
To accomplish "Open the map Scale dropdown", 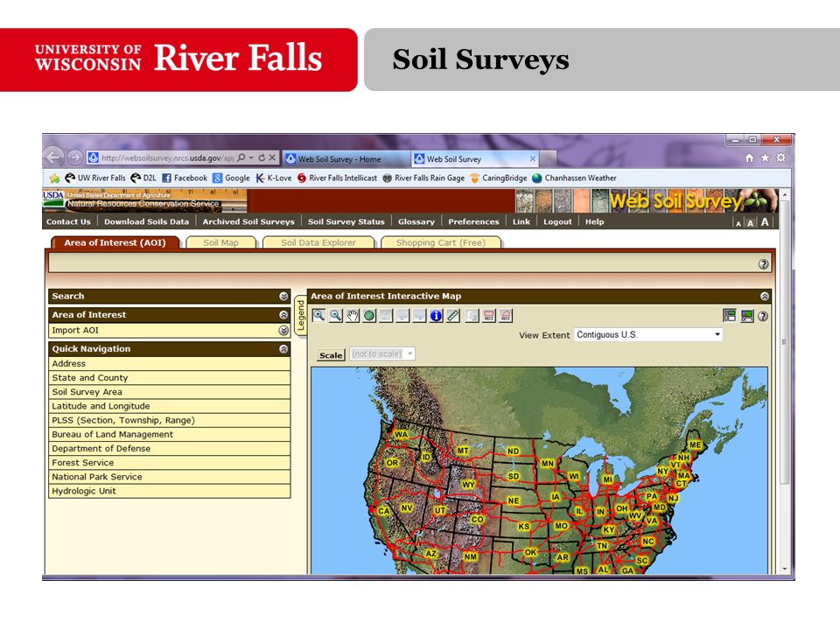I will click(382, 354).
